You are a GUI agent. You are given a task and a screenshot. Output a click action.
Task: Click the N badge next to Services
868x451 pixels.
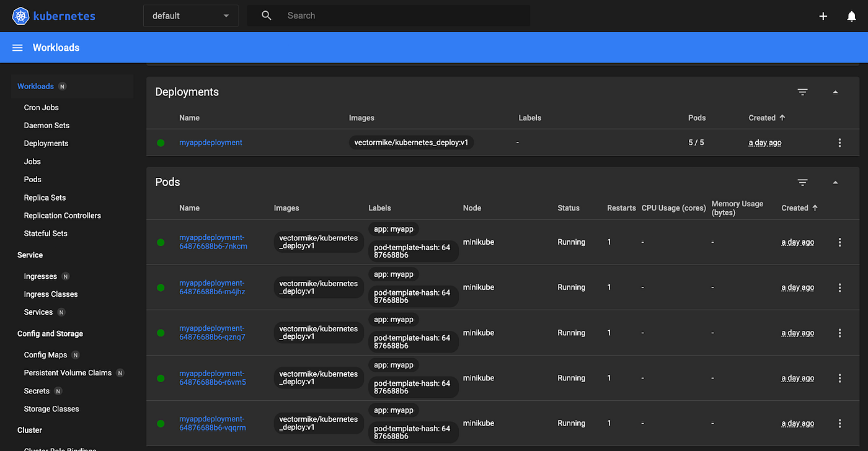[61, 312]
